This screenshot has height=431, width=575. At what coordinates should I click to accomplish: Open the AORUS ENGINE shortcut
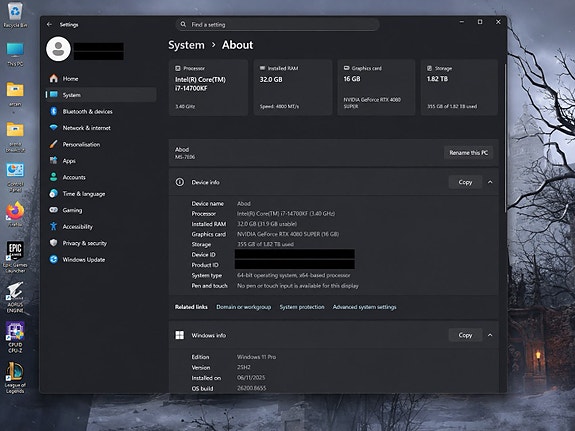[x=15, y=297]
